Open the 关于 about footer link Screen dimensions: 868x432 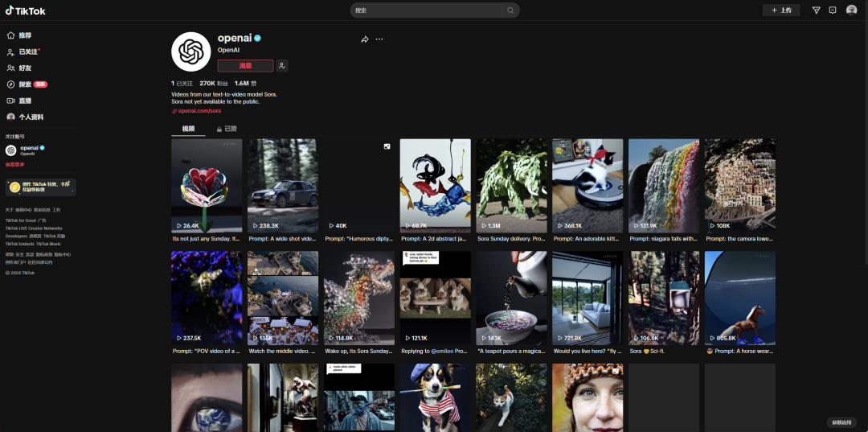tap(10, 210)
